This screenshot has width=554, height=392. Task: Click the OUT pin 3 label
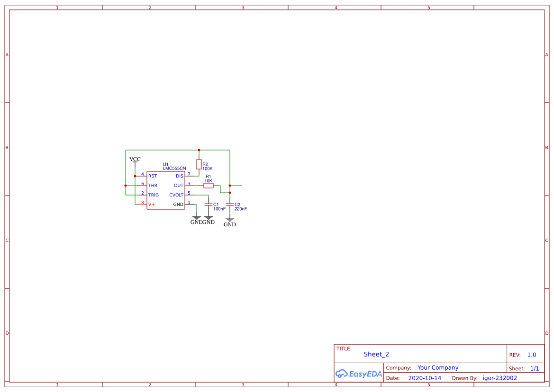(178, 185)
